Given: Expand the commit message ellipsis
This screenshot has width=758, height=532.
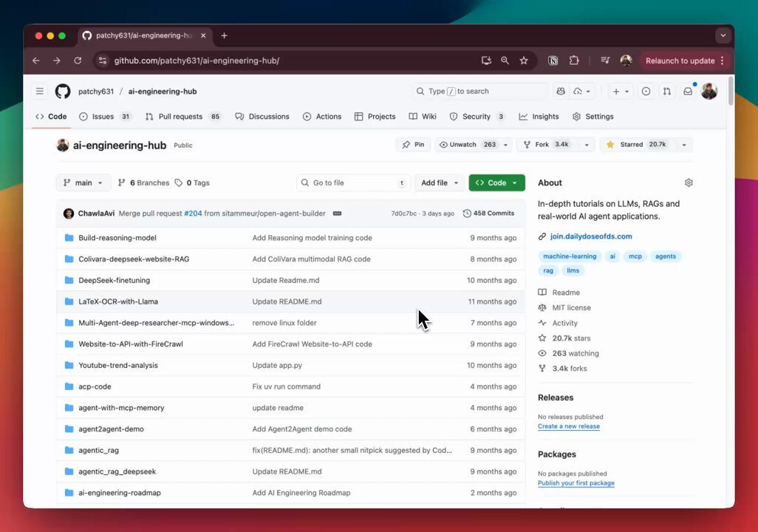Looking at the screenshot, I should coord(337,214).
